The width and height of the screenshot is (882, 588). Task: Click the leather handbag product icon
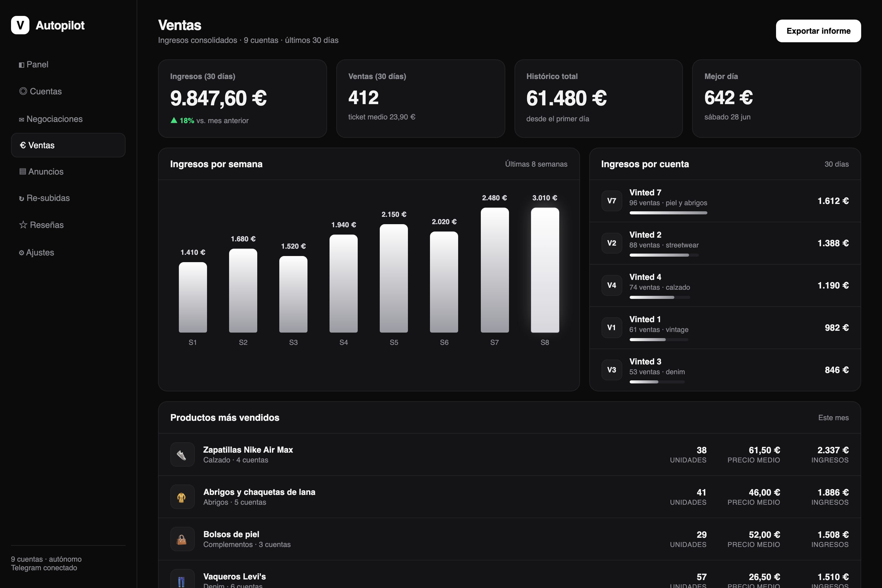[182, 539]
